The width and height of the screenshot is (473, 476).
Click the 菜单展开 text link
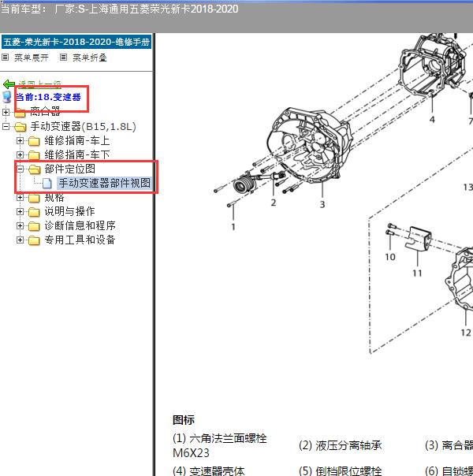coord(32,58)
